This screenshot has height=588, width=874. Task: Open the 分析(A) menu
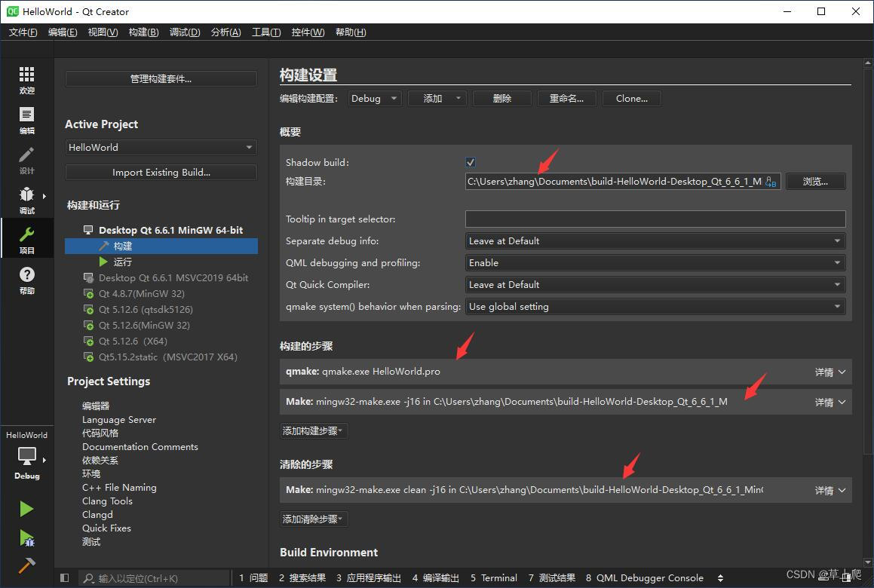tap(225, 32)
